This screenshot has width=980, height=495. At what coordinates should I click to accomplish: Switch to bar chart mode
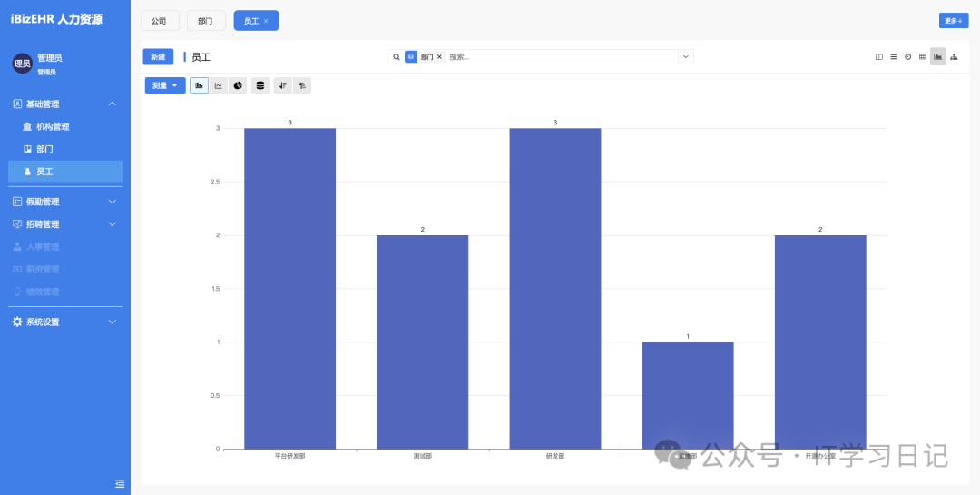tap(199, 85)
